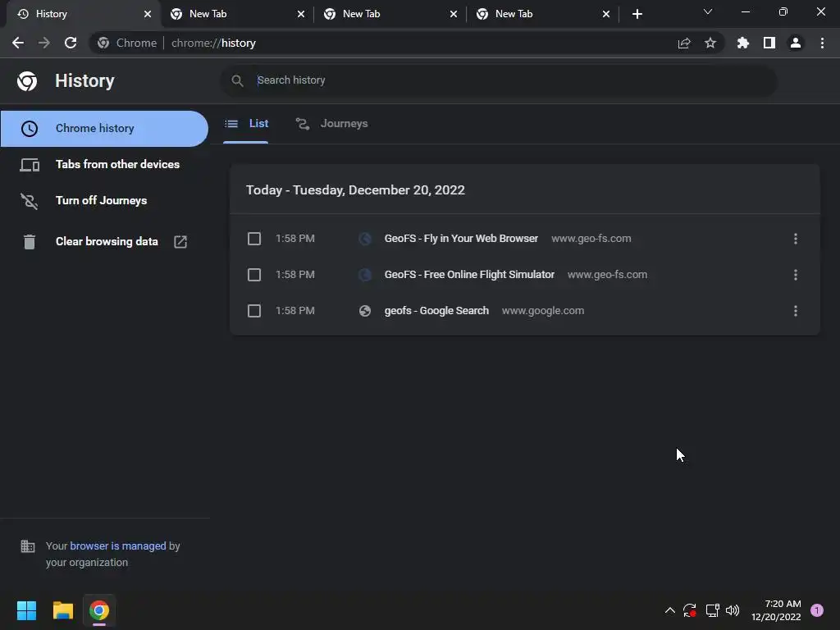Screen dimensions: 840x630
Task: Open Windows Start menu
Action: tap(26, 610)
